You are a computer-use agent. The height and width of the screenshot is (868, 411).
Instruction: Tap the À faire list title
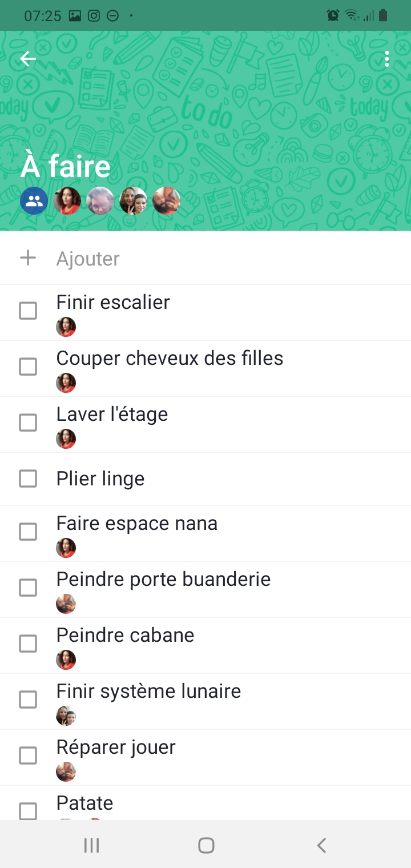coord(66,166)
